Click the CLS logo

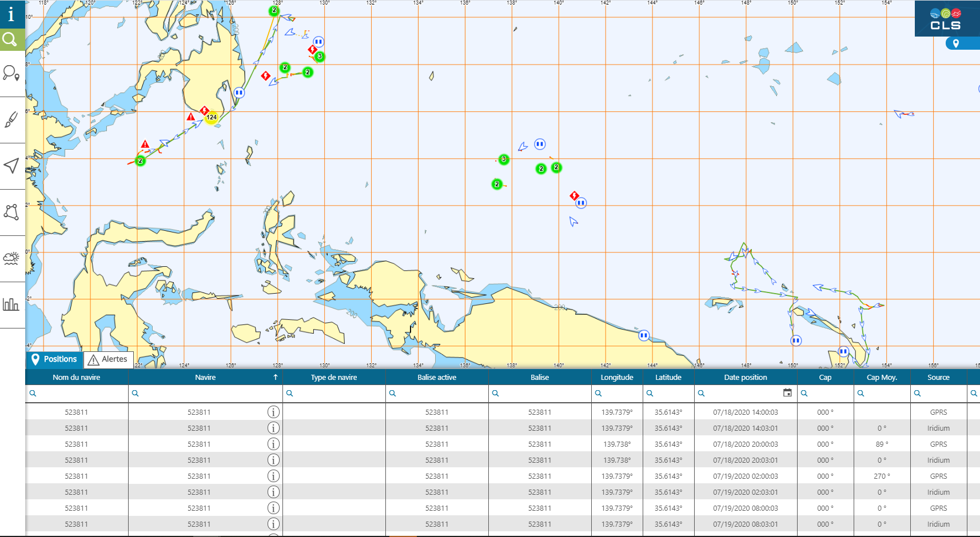pyautogui.click(x=945, y=18)
